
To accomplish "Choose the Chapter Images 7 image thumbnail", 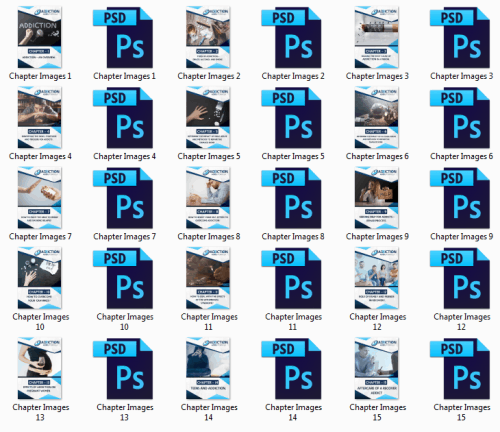I will (40, 198).
